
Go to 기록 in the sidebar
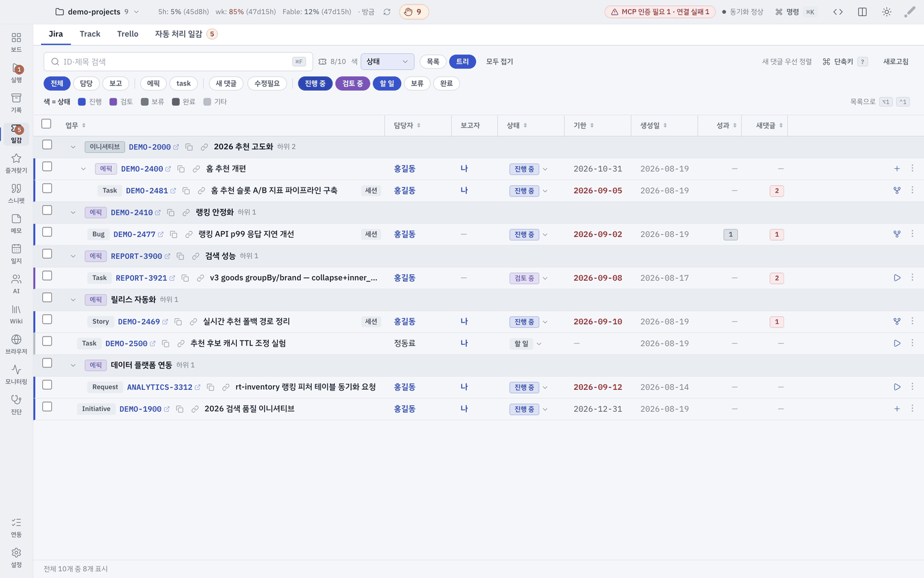[16, 103]
